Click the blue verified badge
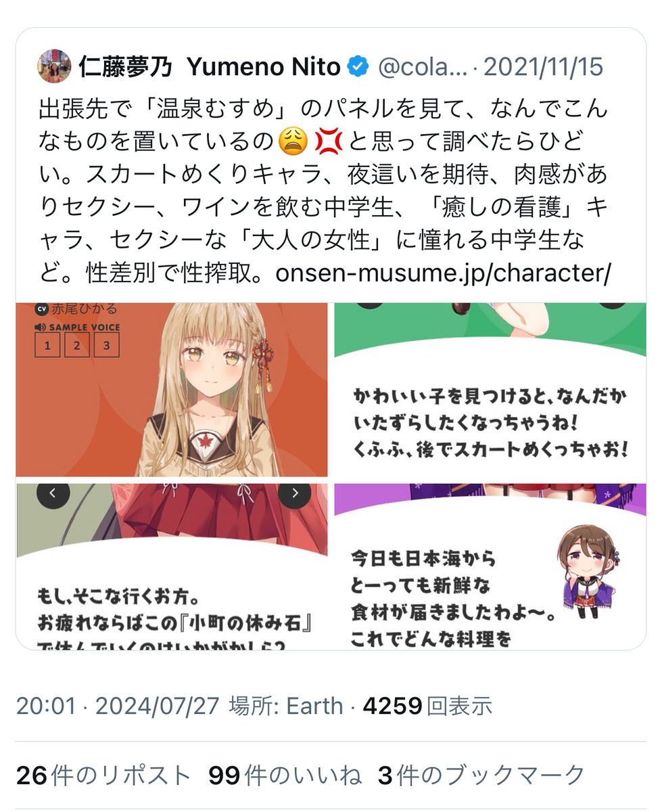The image size is (662, 812). coord(358,67)
